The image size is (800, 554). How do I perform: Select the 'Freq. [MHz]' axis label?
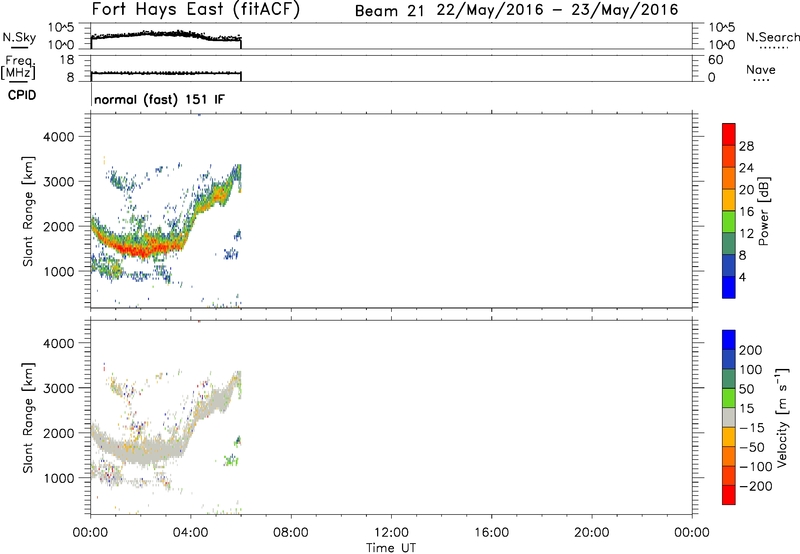tap(18, 67)
